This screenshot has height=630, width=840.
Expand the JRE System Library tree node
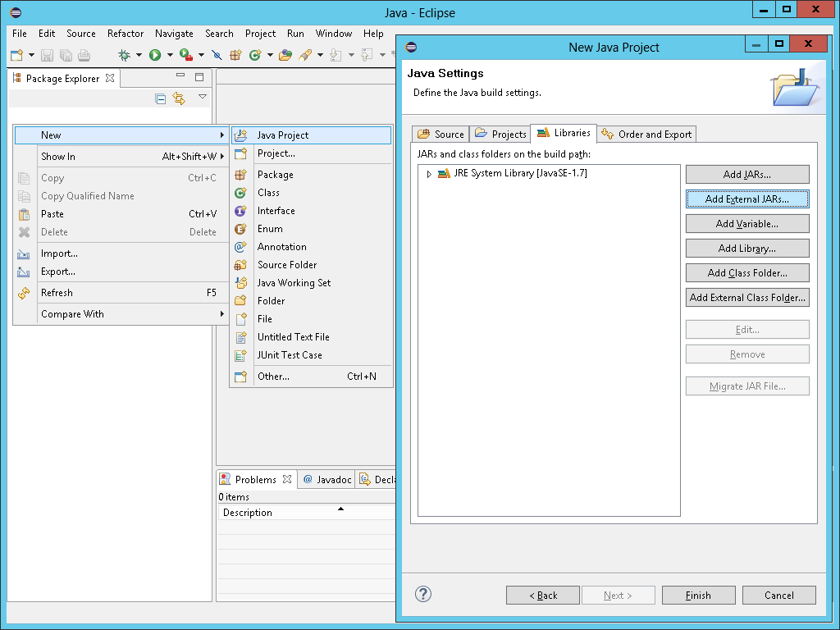click(x=429, y=174)
